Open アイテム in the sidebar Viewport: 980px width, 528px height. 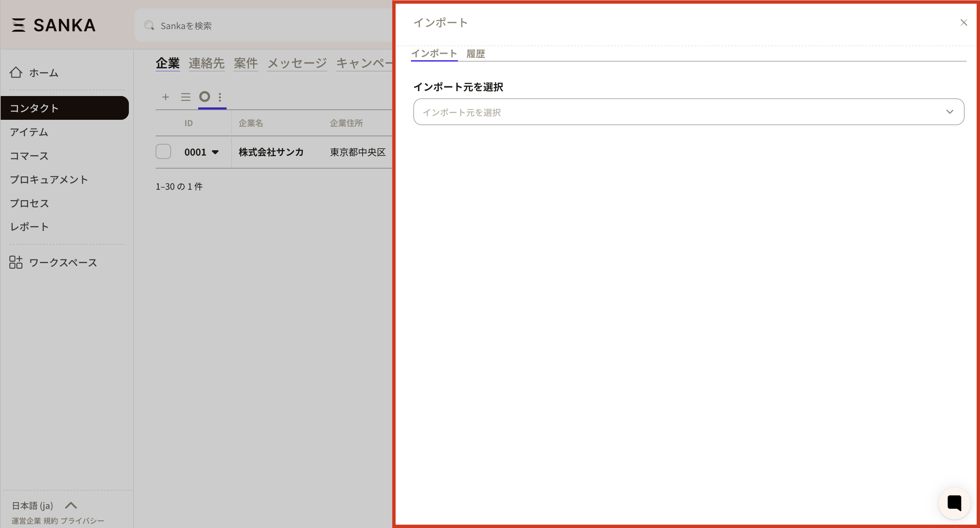click(x=29, y=132)
